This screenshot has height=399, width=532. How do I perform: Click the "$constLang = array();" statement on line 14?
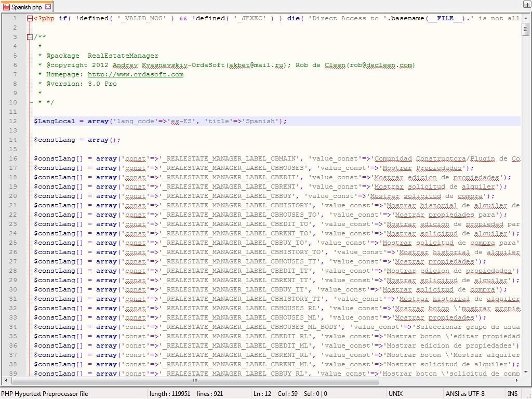77,140
